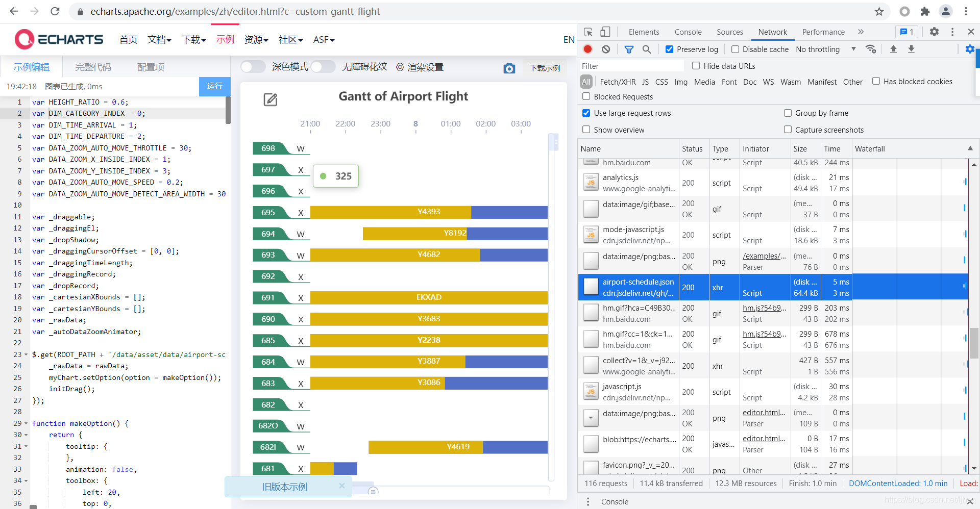Uncheck Preserve log checkbox
The width and height of the screenshot is (980, 509).
(x=669, y=49)
